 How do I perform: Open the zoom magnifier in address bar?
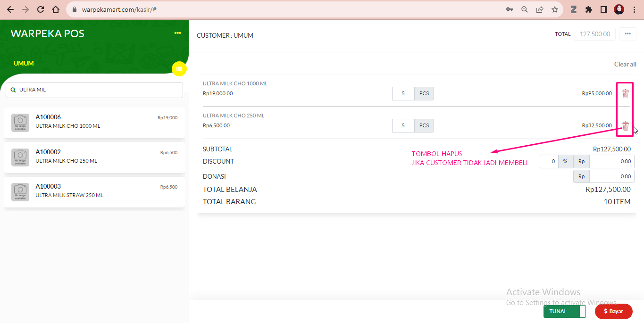click(525, 9)
